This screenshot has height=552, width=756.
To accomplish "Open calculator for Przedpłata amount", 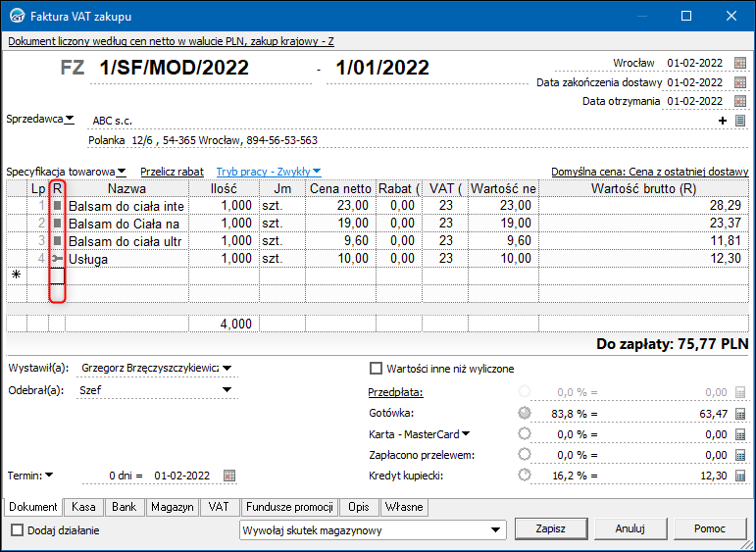I will (740, 392).
